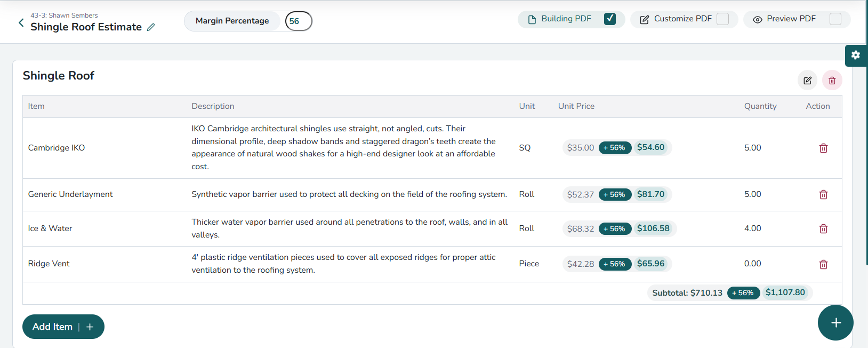Click the Cambridge IKO $35.00 unit price
The height and width of the screenshot is (348, 868).
pos(580,148)
